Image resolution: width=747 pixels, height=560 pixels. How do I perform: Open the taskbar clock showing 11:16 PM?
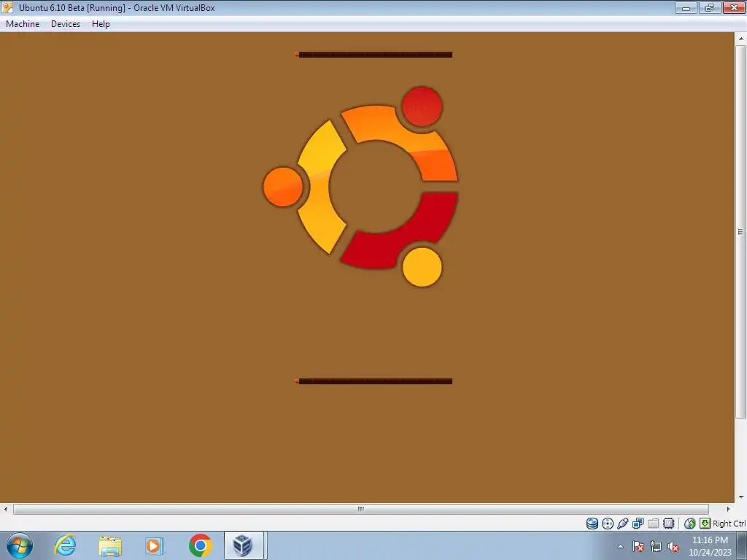[x=710, y=546]
